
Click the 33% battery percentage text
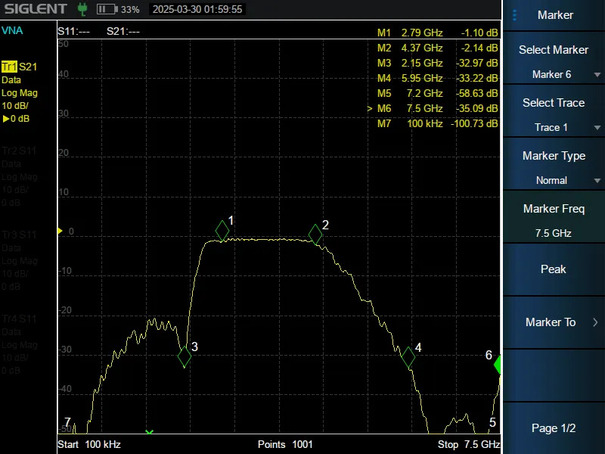tap(130, 10)
